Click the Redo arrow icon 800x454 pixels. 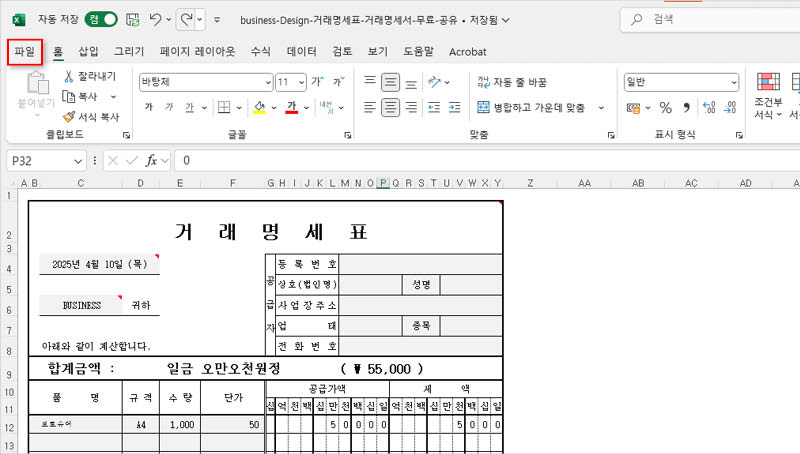186,20
